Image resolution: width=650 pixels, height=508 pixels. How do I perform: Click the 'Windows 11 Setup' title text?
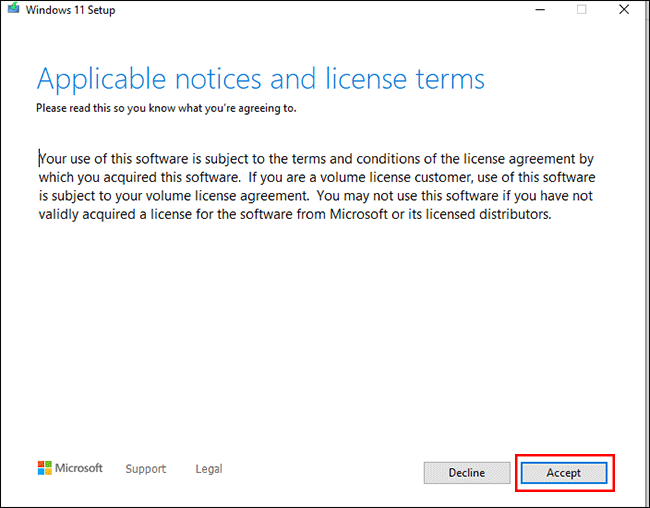pos(70,10)
